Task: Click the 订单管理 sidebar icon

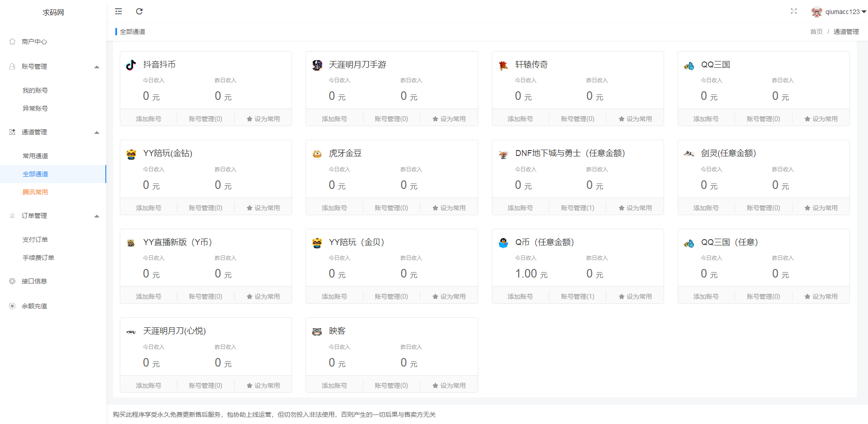Action: (x=12, y=215)
